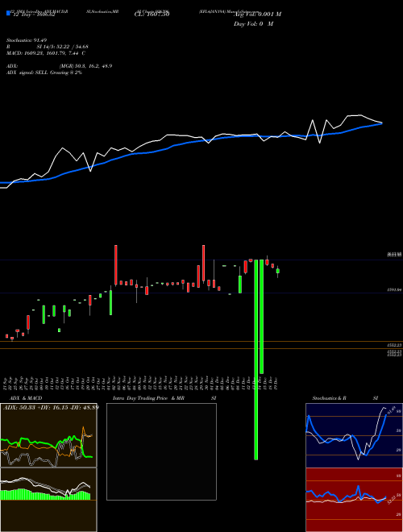Open the red RSI chart panel

tap(354, 500)
